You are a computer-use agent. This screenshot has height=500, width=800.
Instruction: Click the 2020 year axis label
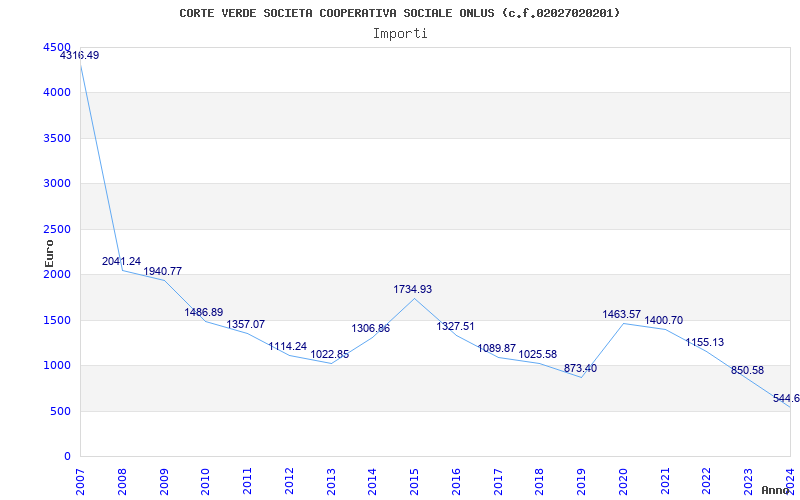click(623, 482)
